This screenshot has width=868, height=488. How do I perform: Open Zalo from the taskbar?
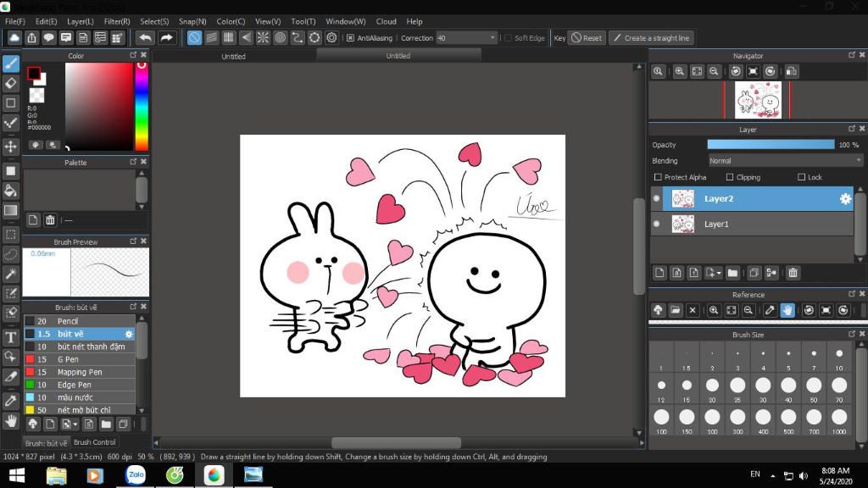136,474
